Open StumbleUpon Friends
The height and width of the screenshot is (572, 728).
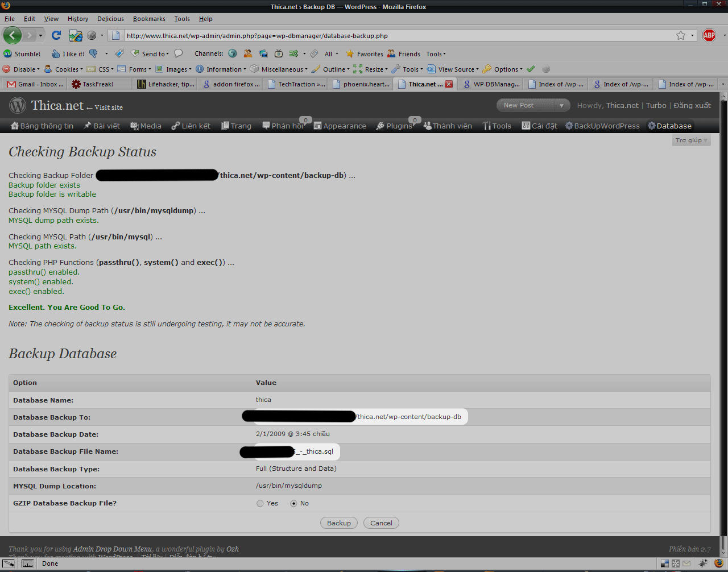pos(404,54)
